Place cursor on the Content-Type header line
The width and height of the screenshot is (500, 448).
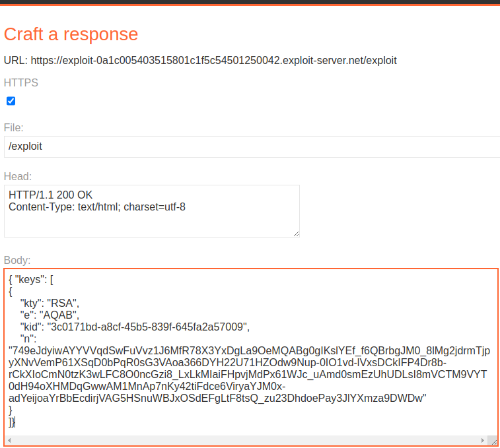click(97, 207)
